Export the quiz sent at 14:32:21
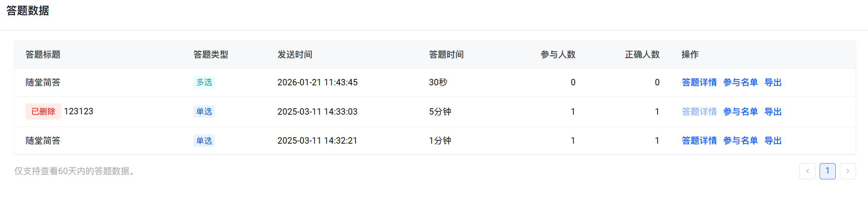The height and width of the screenshot is (200, 868). (x=773, y=141)
